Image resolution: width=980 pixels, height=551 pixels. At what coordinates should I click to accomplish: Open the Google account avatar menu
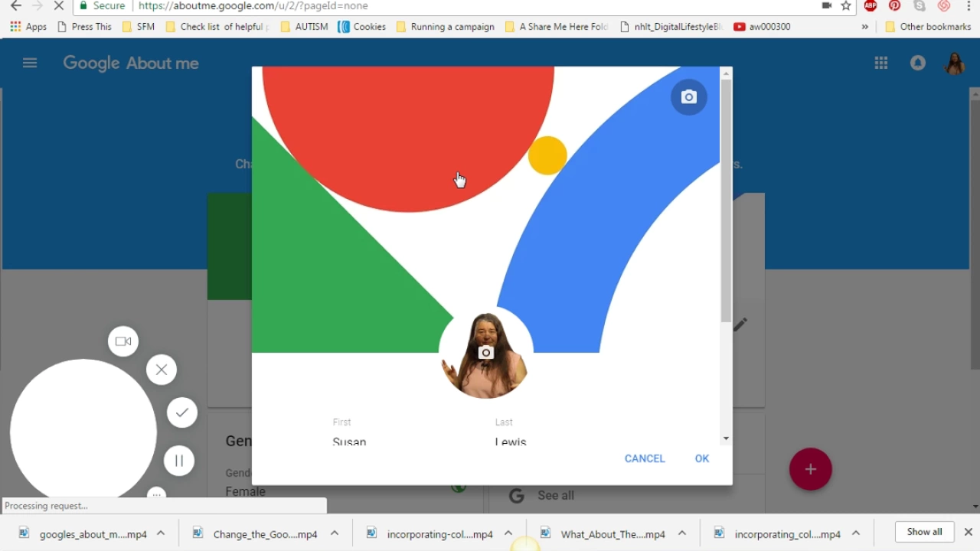[955, 64]
